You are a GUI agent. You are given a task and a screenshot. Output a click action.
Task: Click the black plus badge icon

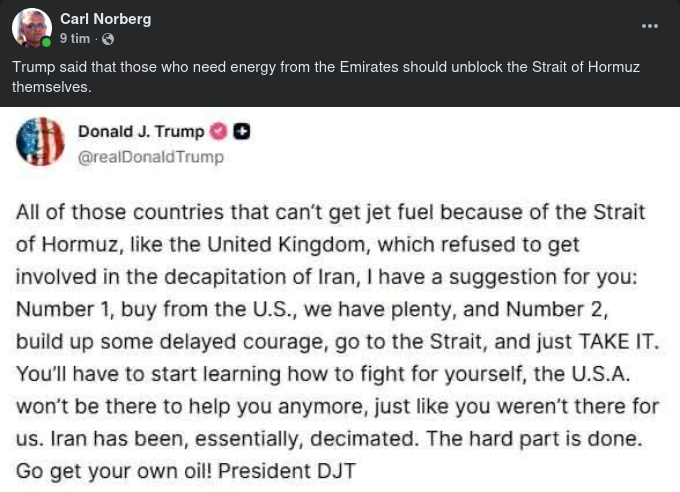click(241, 132)
